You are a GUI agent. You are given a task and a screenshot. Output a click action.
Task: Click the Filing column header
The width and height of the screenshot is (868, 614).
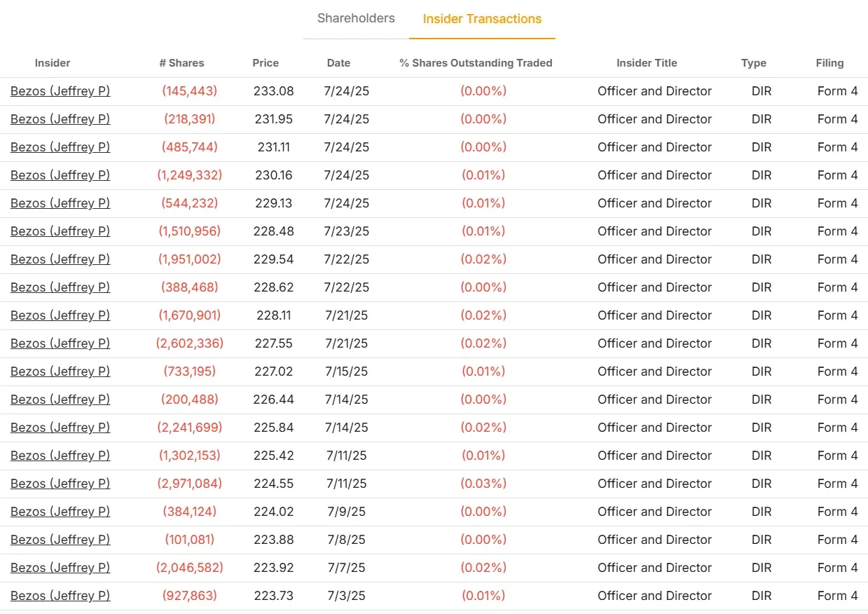click(x=829, y=63)
